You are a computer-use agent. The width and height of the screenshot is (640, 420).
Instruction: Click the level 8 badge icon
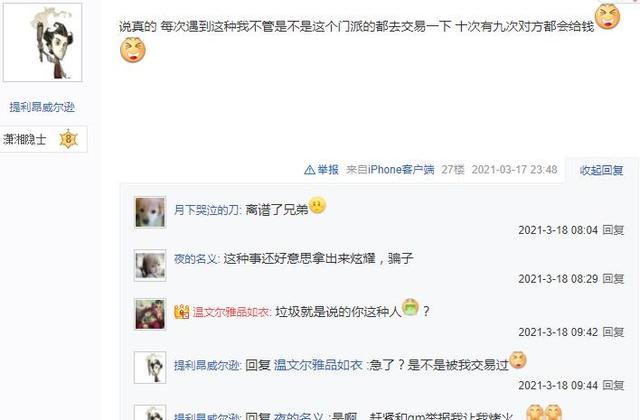(x=68, y=139)
